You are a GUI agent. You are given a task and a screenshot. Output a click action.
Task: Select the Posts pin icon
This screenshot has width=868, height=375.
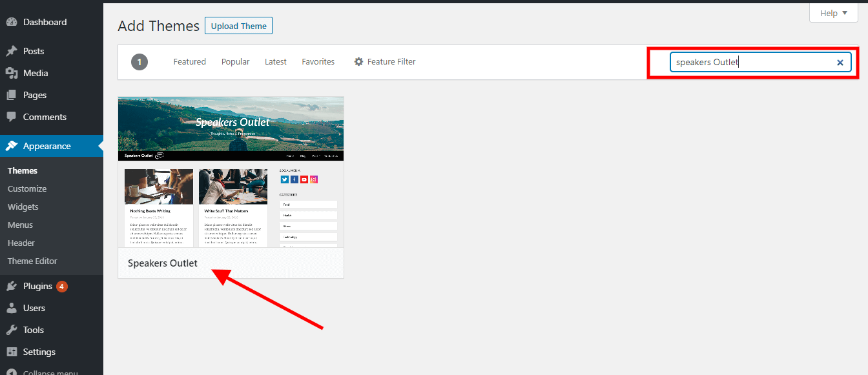[13, 50]
